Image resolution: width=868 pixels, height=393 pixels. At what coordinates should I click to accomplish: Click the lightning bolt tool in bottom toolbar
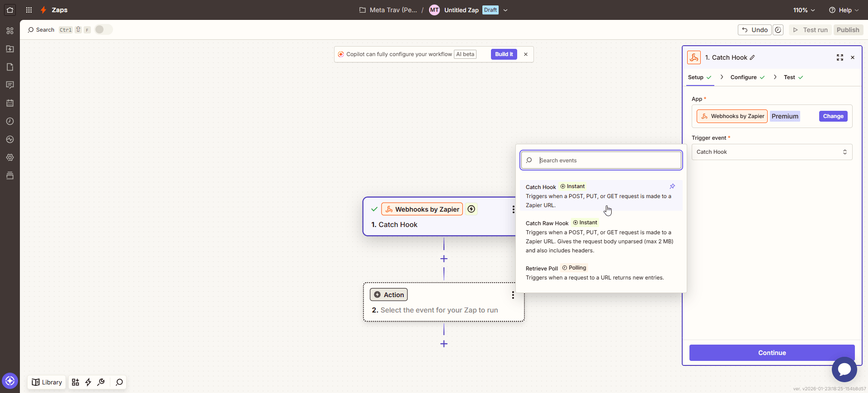(88, 382)
